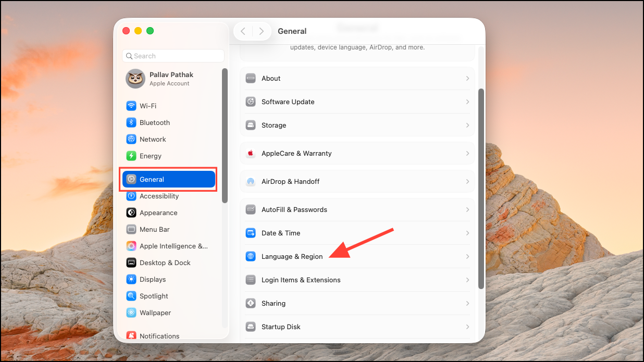Click the main pane scrollbar
The image size is (644, 362).
(x=481, y=189)
